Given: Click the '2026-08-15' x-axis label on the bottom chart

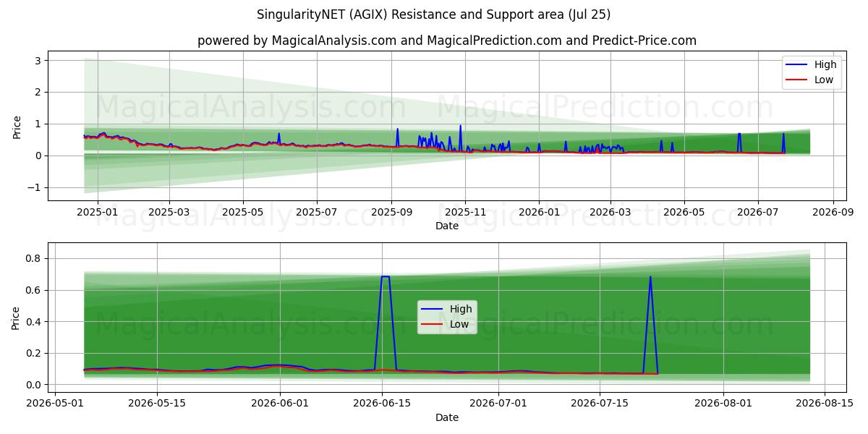Looking at the screenshot, I should (825, 404).
